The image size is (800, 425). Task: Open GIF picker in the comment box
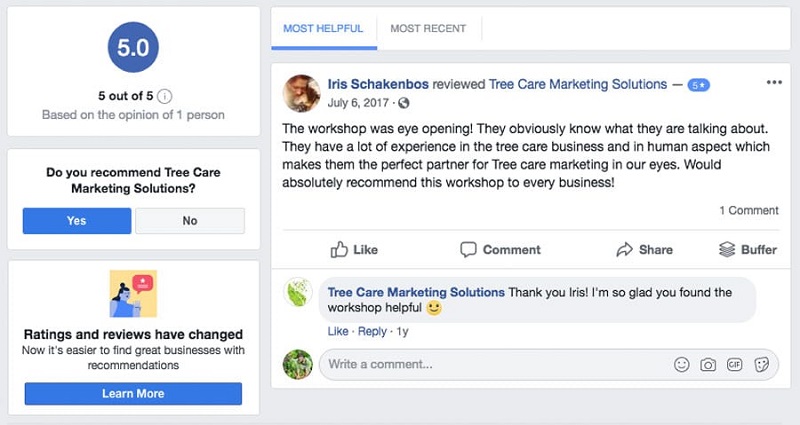pyautogui.click(x=734, y=364)
